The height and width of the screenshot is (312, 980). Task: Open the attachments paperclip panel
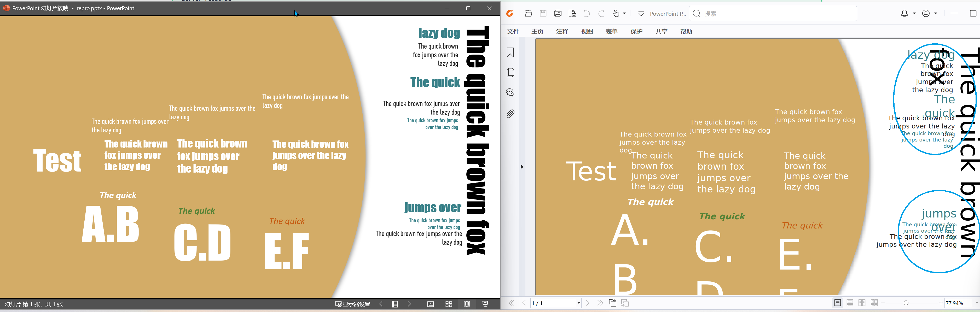tap(510, 114)
